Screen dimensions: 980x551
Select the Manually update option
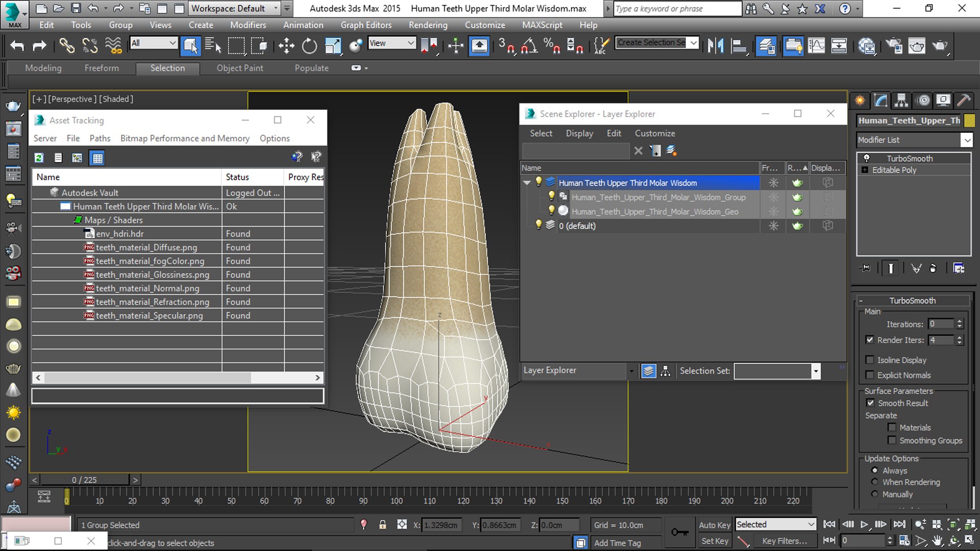click(x=875, y=494)
